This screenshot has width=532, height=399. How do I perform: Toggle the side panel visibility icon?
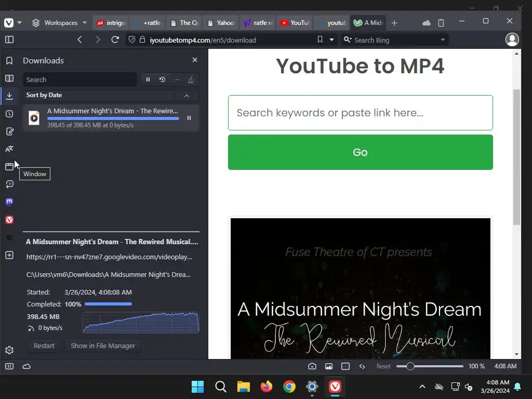coord(9,39)
